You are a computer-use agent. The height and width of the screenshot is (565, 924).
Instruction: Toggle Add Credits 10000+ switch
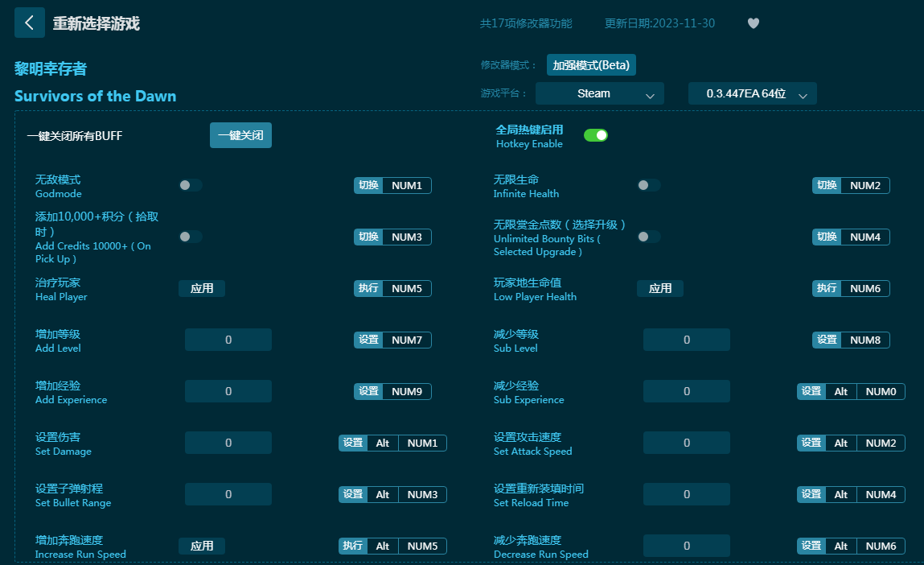click(191, 237)
